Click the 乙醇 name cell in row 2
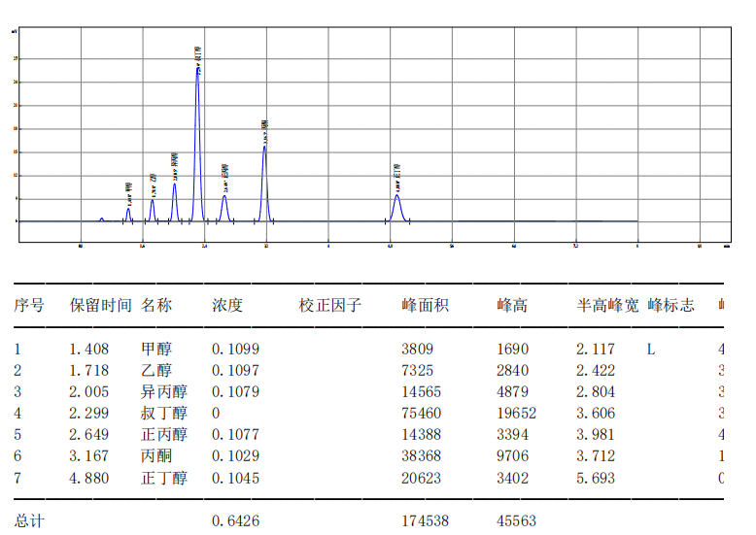This screenshot has height=535, width=756. (155, 370)
